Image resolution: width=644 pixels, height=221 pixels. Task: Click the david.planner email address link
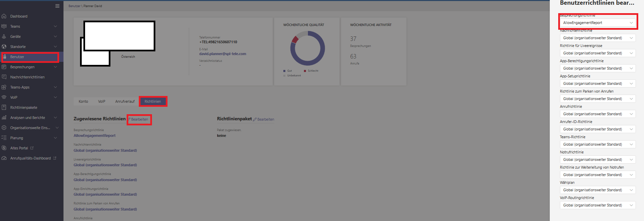tap(223, 54)
